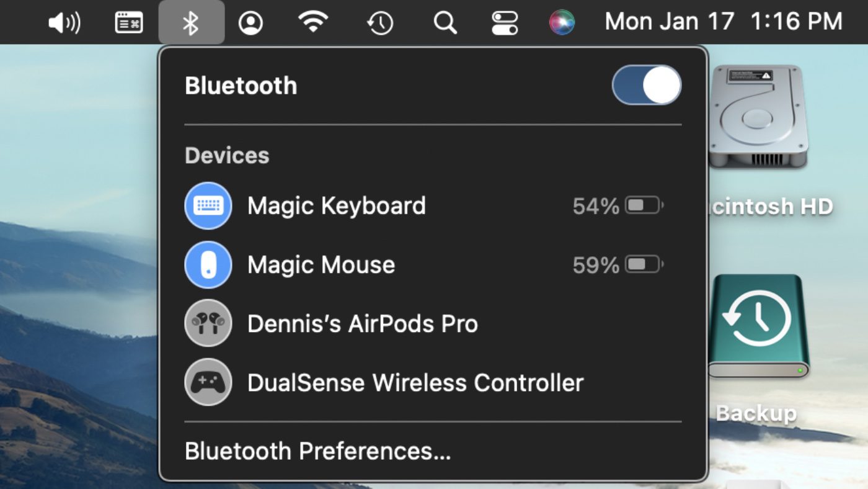Click the date and time clock
868x489 pixels.
723,22
